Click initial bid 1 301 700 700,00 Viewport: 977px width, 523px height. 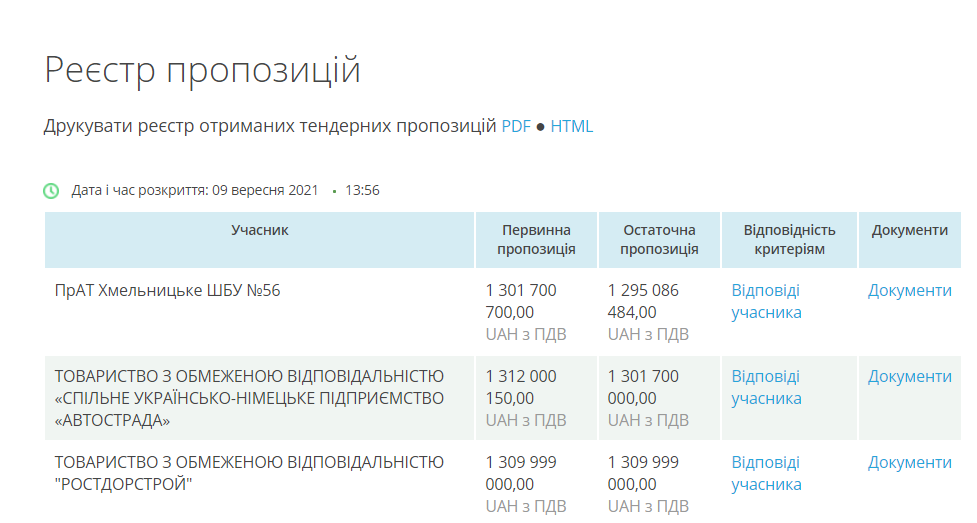click(521, 301)
